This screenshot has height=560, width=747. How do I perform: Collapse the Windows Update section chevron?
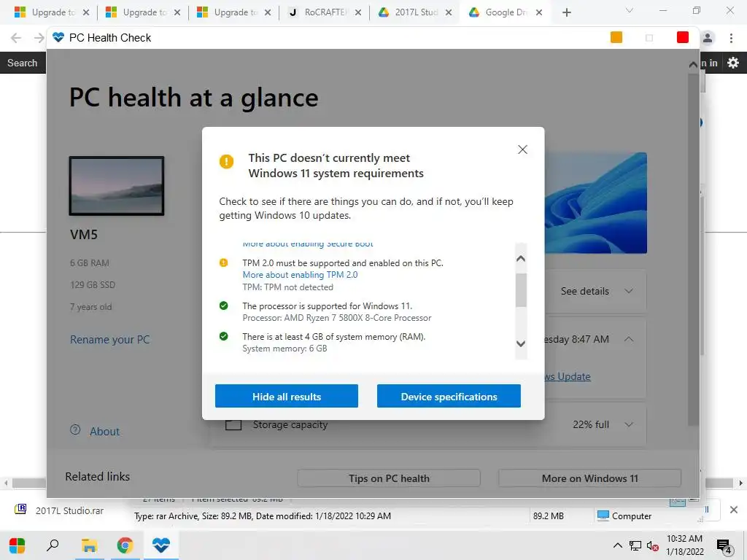(x=629, y=339)
